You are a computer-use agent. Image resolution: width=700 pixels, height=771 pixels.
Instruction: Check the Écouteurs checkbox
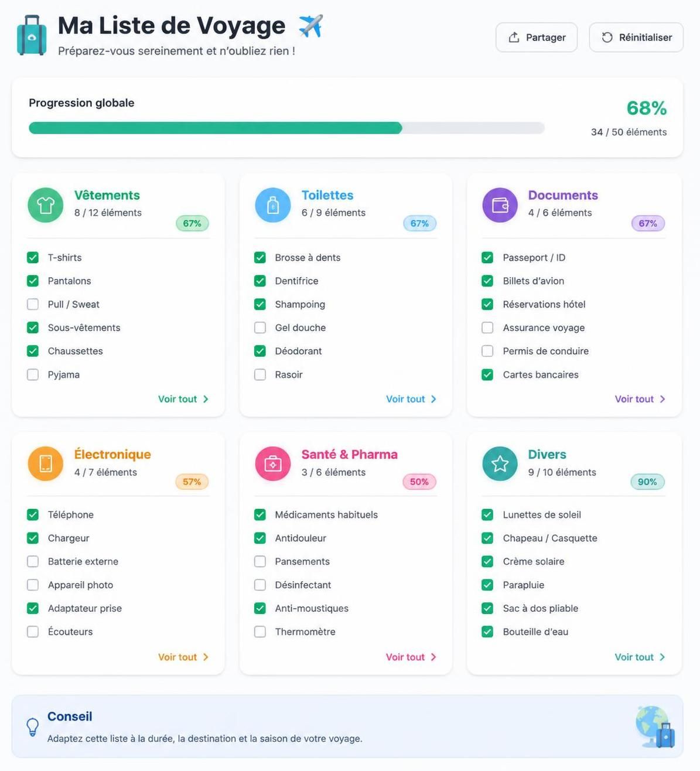click(33, 632)
